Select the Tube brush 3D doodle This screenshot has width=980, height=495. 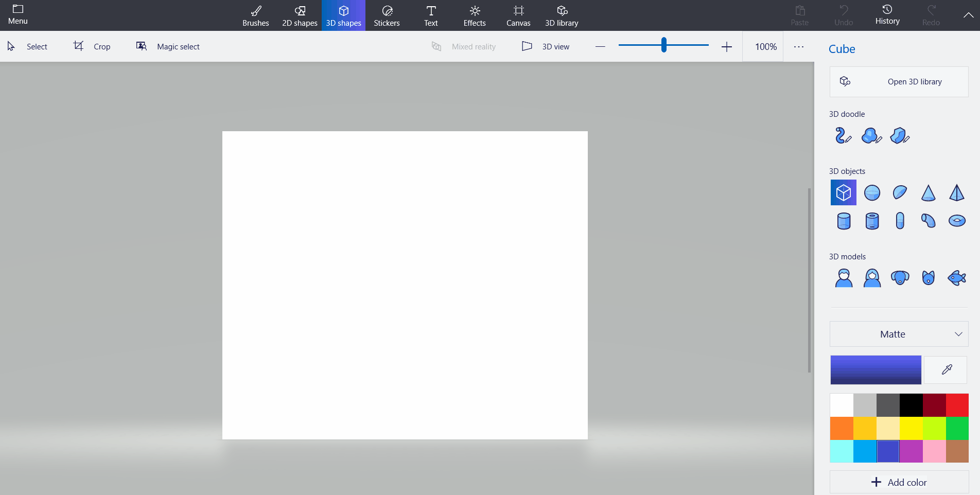coord(843,136)
